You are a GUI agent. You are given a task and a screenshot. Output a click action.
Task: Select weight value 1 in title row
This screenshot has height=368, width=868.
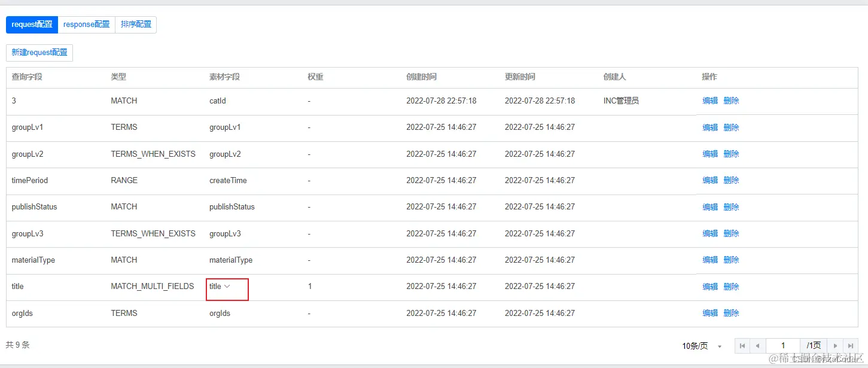point(310,287)
